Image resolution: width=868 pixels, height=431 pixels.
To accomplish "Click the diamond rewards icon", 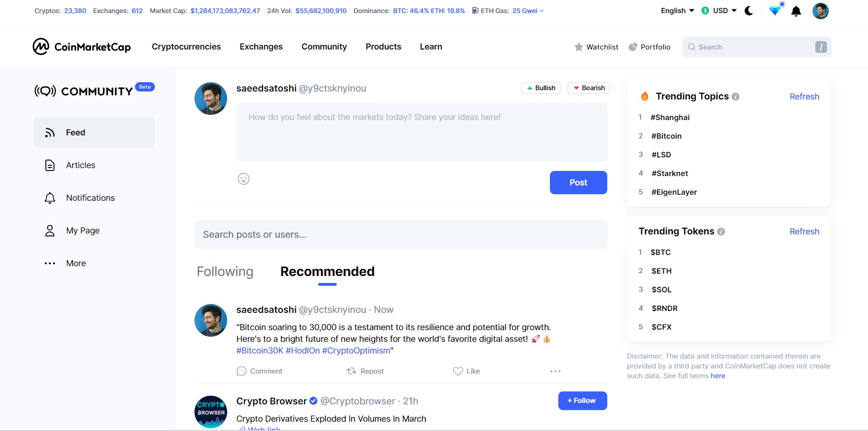I will click(x=775, y=11).
